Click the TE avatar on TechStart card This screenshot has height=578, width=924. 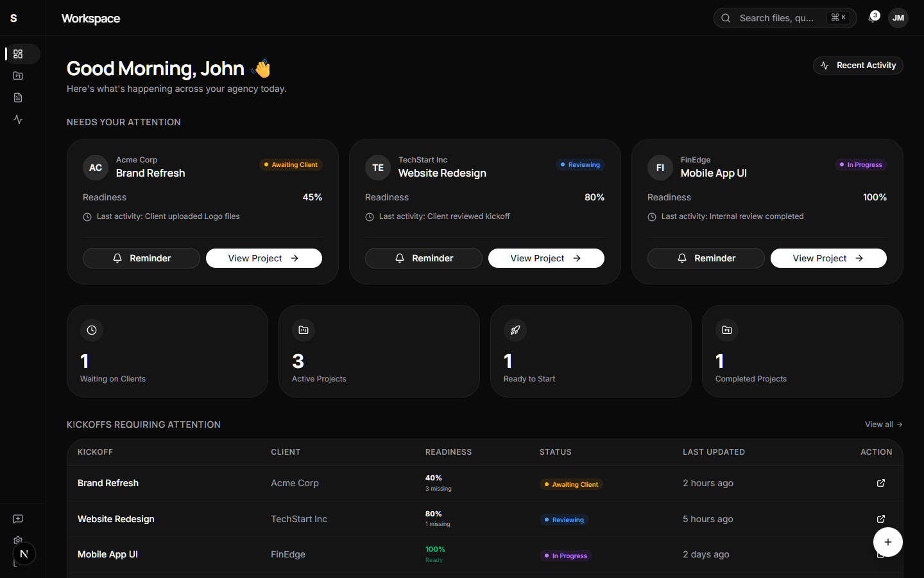(x=378, y=168)
